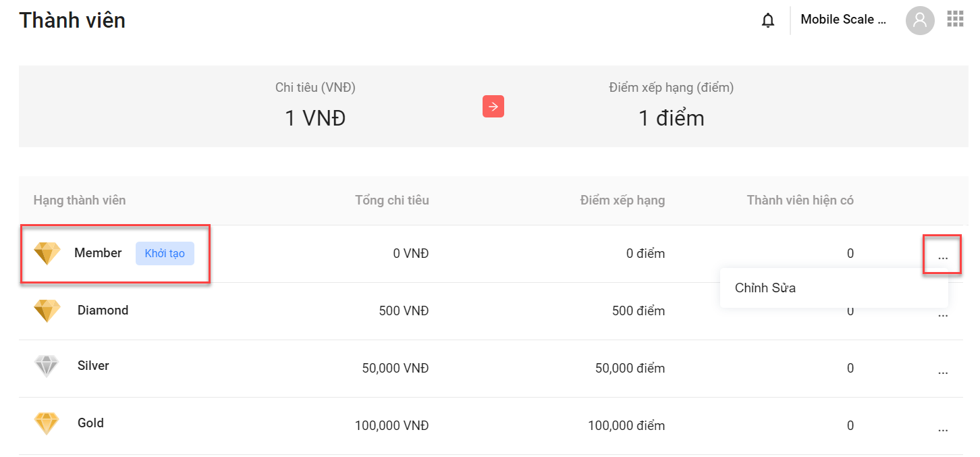
Task: Click the Thành viên hiện có header
Action: (800, 200)
